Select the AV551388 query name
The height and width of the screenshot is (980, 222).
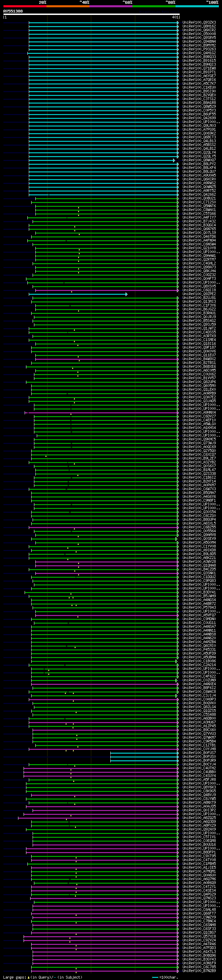click(13, 11)
